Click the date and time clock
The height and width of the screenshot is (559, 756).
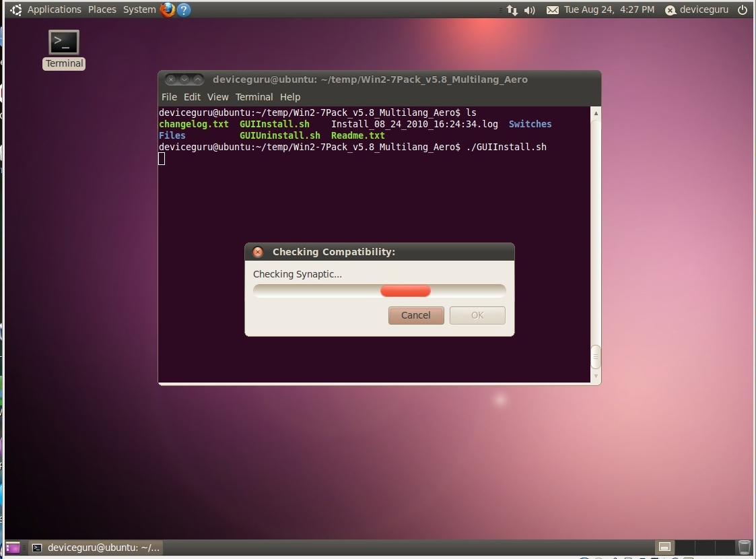click(609, 9)
